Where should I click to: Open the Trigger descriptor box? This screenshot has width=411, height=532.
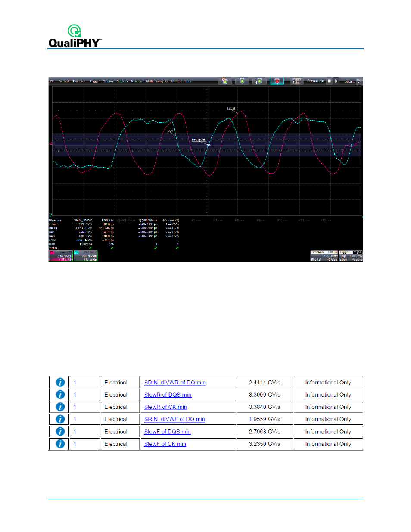click(351, 256)
